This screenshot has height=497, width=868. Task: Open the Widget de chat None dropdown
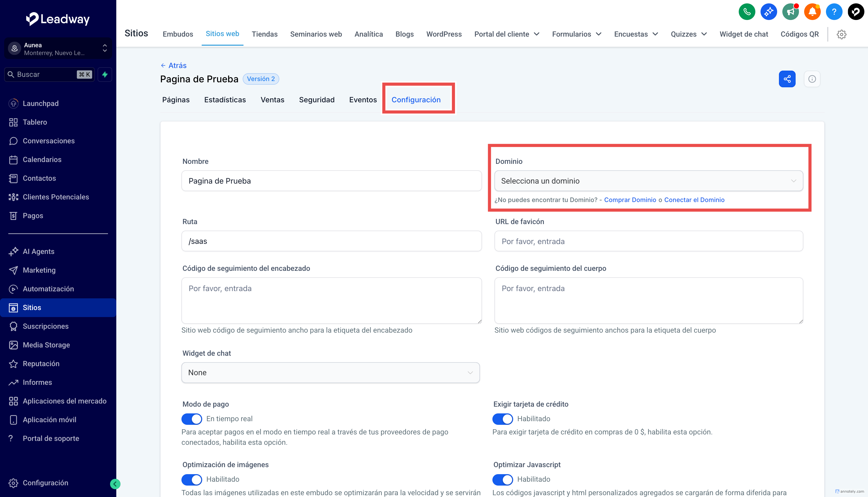pyautogui.click(x=330, y=372)
